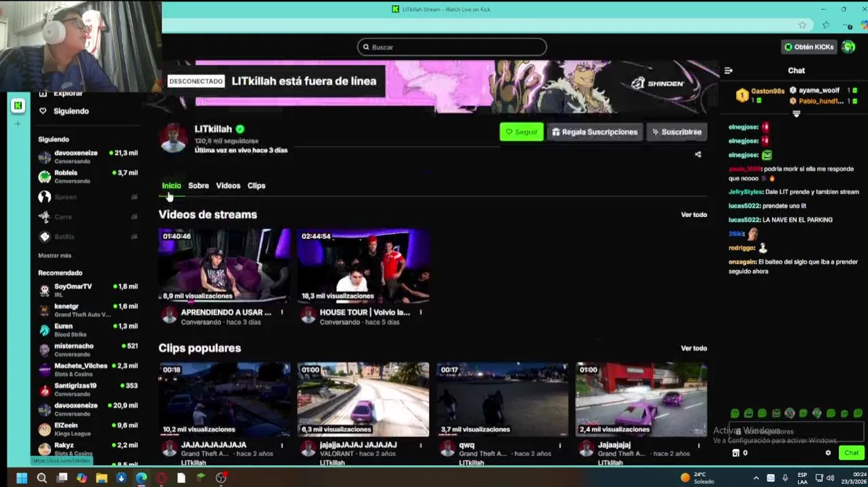This screenshot has width=868, height=487.
Task: Open Siguiendo heart link in sidebar
Action: pyautogui.click(x=64, y=111)
